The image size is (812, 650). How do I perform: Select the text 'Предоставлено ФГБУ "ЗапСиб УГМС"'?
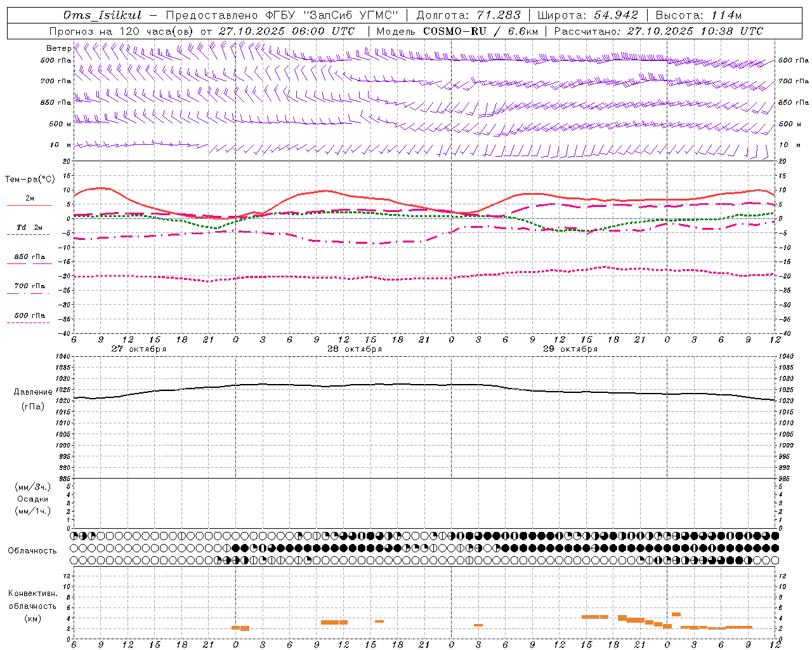(x=284, y=15)
